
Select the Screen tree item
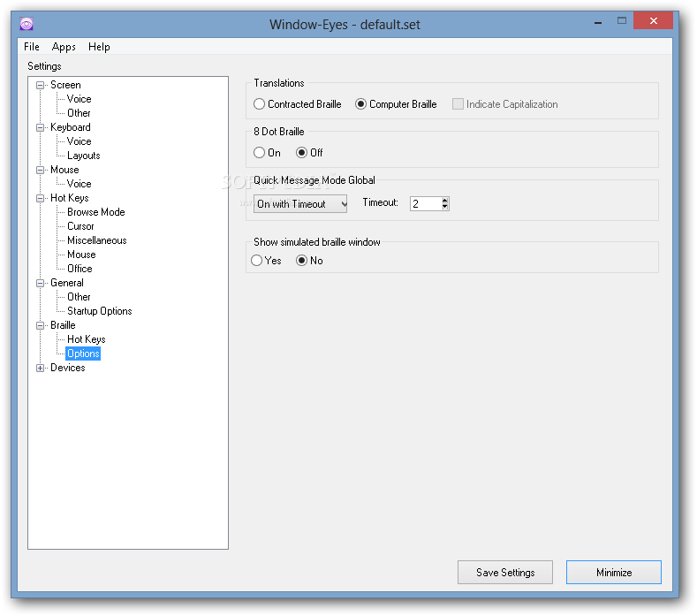coord(65,85)
